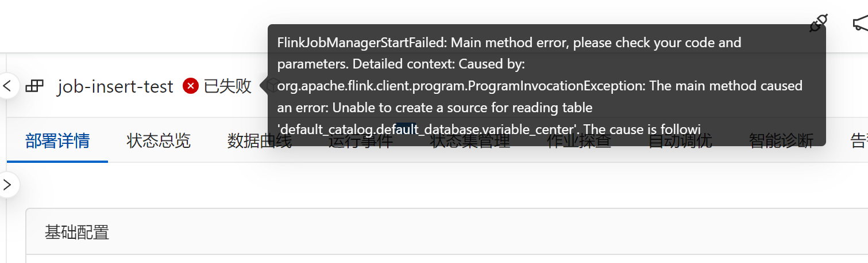Select the job-insert-test job title

[115, 86]
